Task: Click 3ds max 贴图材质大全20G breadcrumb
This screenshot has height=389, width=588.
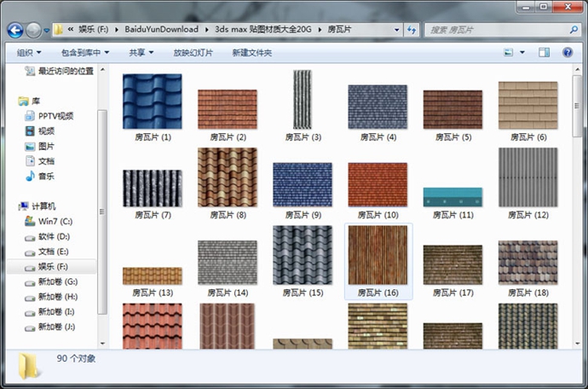Action: click(x=263, y=29)
